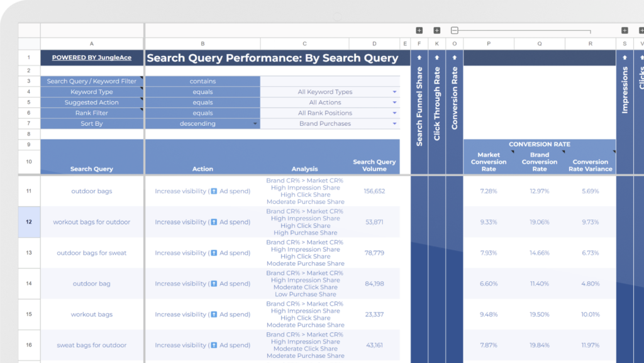Open the All Rank Positions dropdown
The width and height of the screenshot is (644, 363).
point(394,113)
